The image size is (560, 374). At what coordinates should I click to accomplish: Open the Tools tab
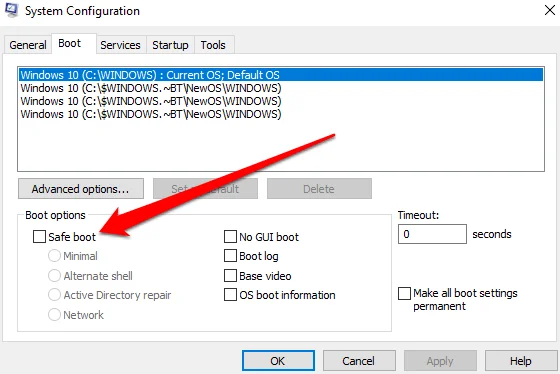(x=213, y=45)
